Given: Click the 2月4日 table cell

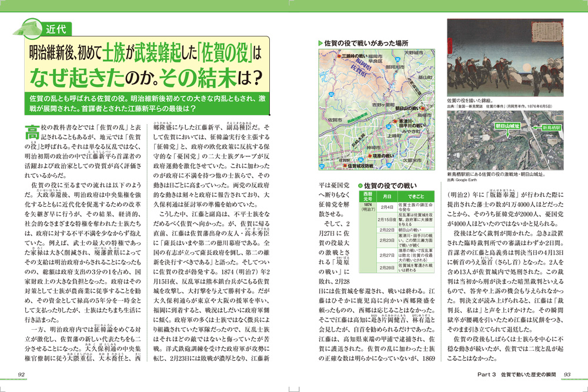Looking at the screenshot, I should pos(387,207).
